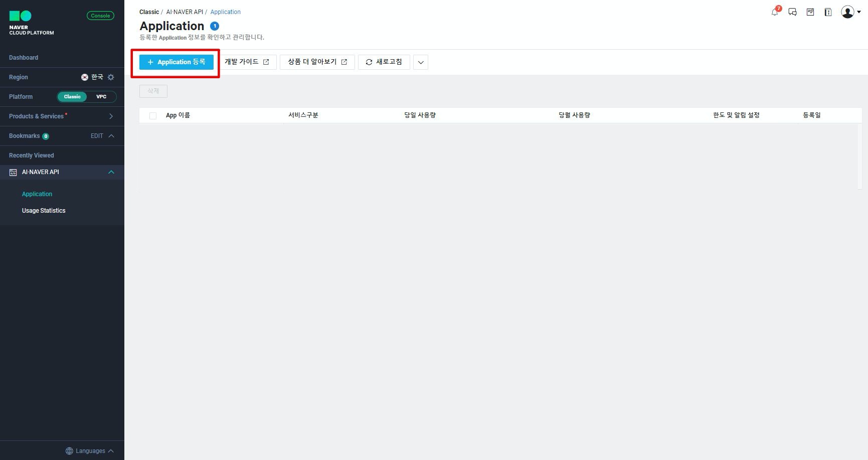Click the Languages globe icon
This screenshot has height=460, width=868.
[x=69, y=451]
